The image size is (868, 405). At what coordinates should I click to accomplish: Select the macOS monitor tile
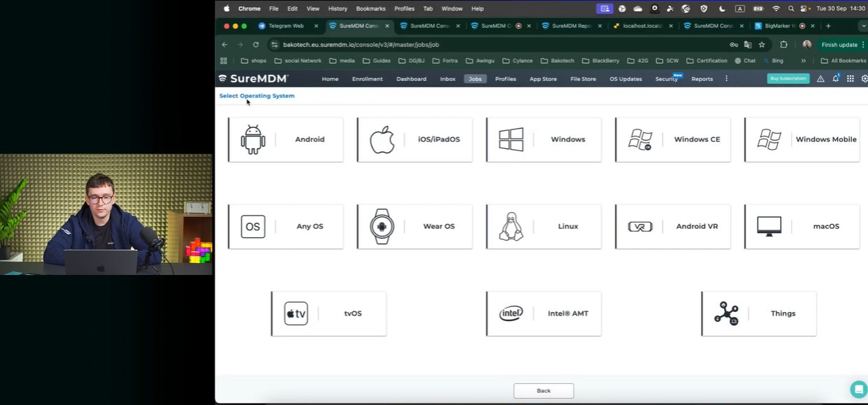[802, 227]
